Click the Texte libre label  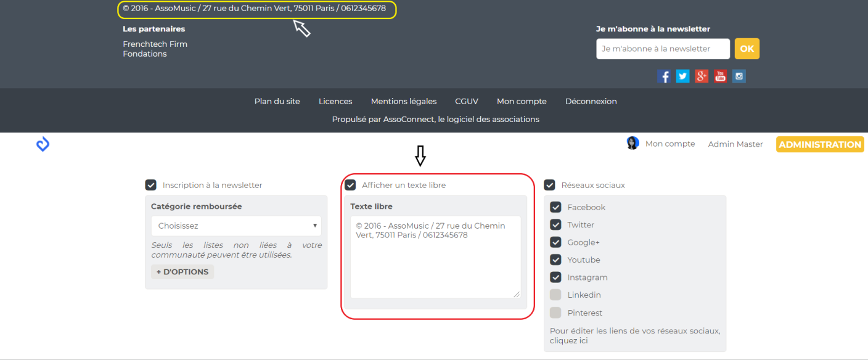pyautogui.click(x=371, y=207)
